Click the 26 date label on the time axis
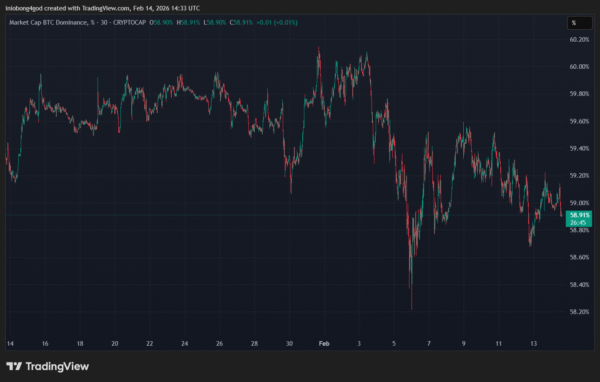This screenshot has width=600, height=382. 219,344
